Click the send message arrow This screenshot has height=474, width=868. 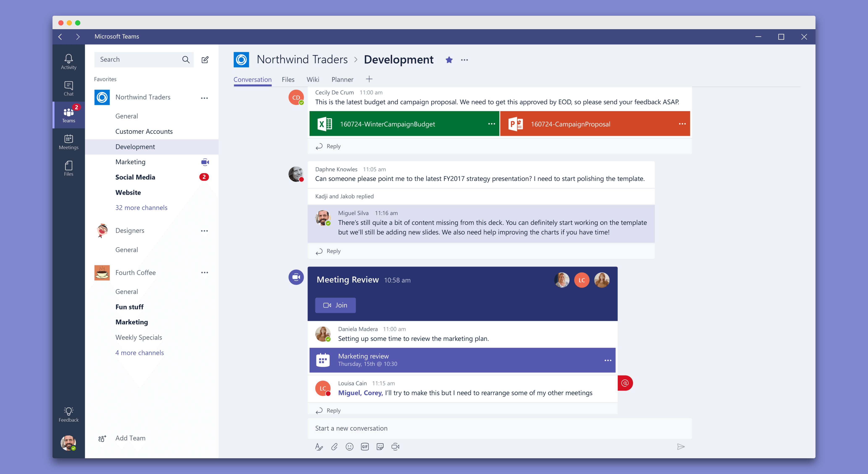pyautogui.click(x=681, y=447)
